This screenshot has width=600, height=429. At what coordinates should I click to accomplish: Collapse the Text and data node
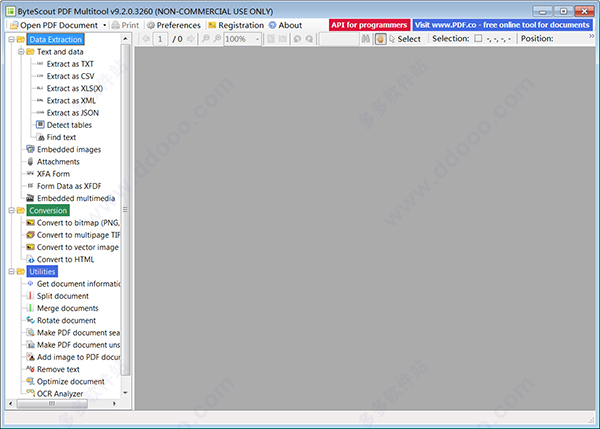pos(21,52)
